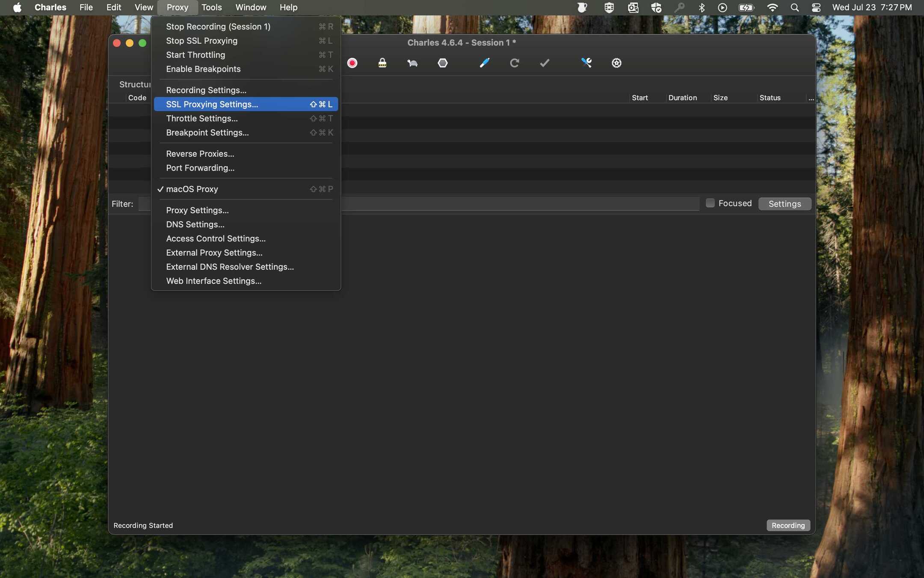Choose Start Throttling
Screen dimensions: 924x578
tap(246, 55)
